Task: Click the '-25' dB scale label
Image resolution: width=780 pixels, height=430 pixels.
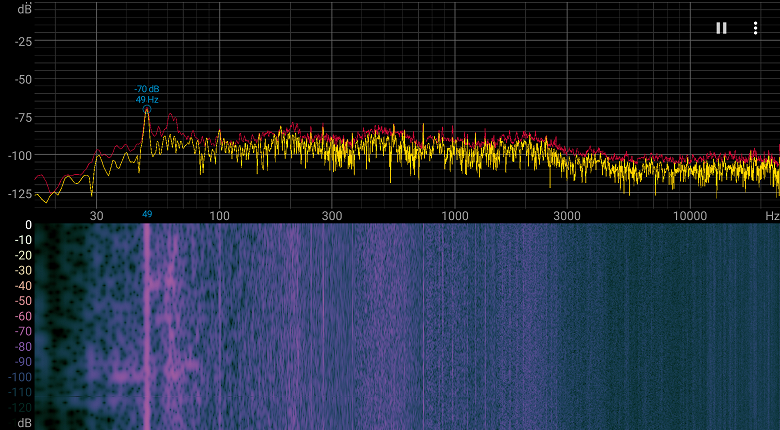Action: click(23, 42)
